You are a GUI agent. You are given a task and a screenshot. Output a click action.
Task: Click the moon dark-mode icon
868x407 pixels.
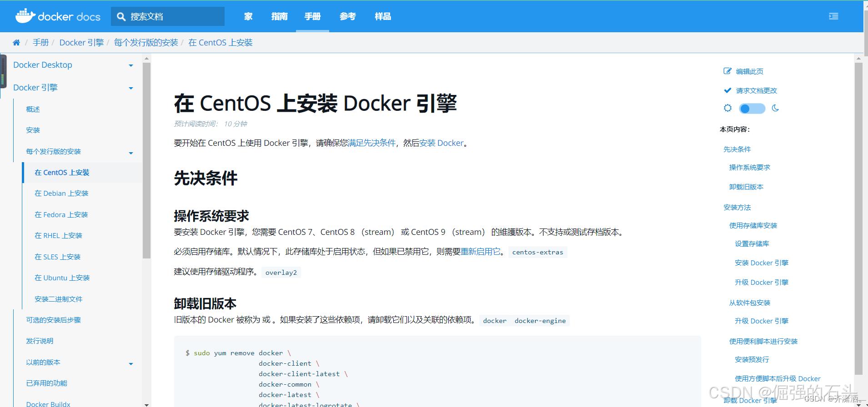(775, 108)
